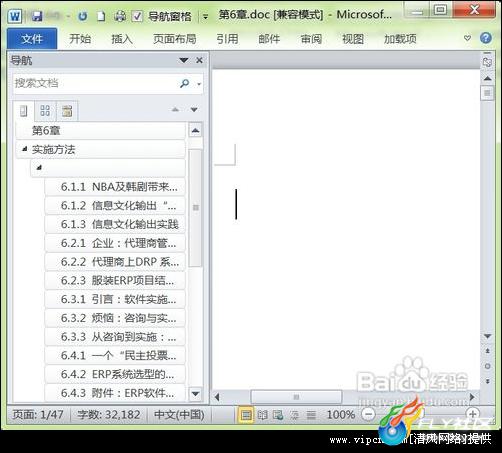
Task: Click the zoom out minus button
Action: click(369, 414)
